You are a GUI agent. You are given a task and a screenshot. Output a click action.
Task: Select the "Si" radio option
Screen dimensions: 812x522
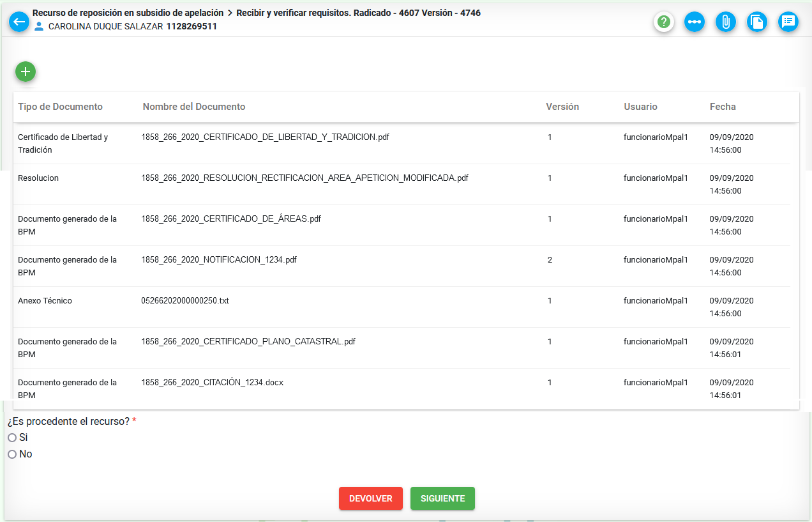point(12,438)
